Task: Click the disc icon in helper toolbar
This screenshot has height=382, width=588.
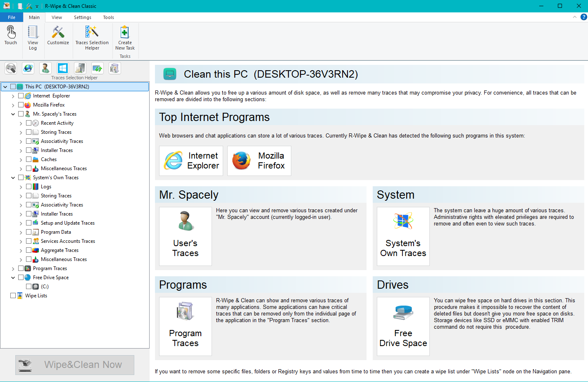Action: (11, 68)
